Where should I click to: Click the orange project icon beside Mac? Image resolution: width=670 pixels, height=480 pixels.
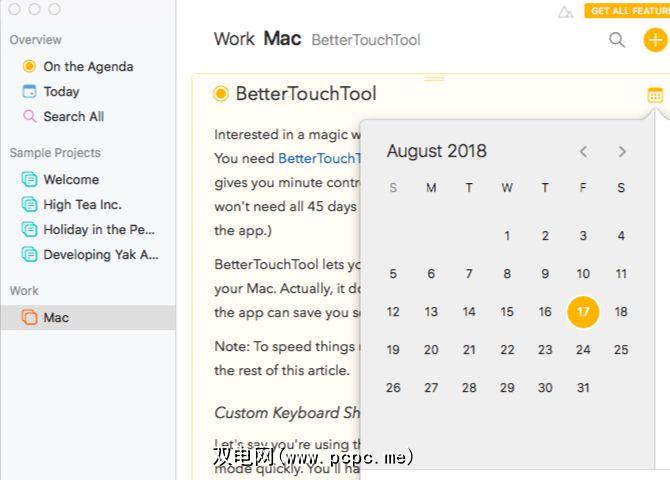click(29, 317)
